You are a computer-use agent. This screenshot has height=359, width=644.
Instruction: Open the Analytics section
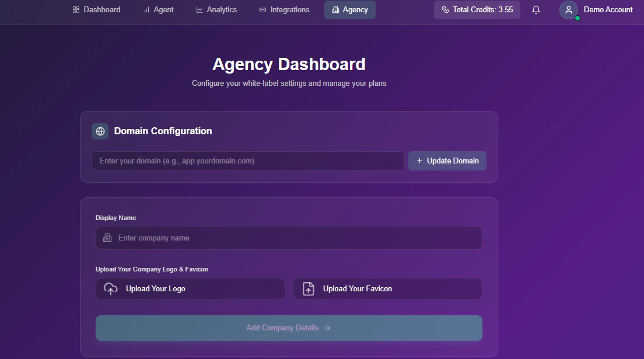[x=216, y=9]
